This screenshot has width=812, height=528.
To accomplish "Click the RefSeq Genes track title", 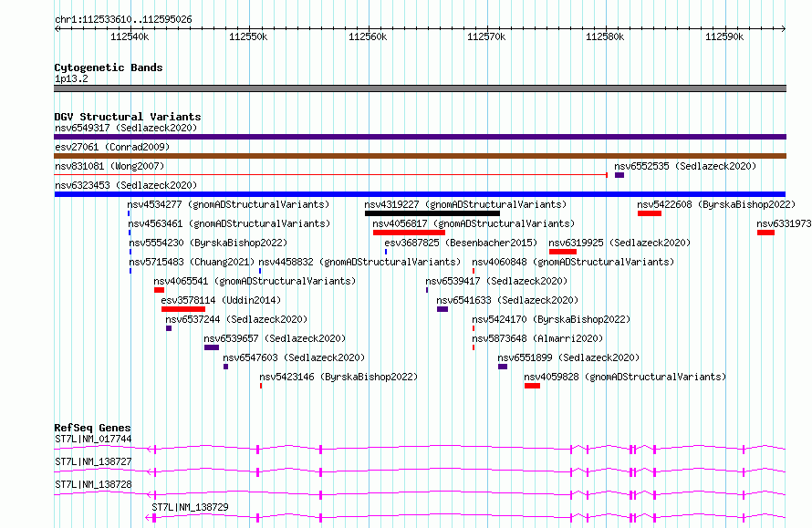I will pos(92,428).
